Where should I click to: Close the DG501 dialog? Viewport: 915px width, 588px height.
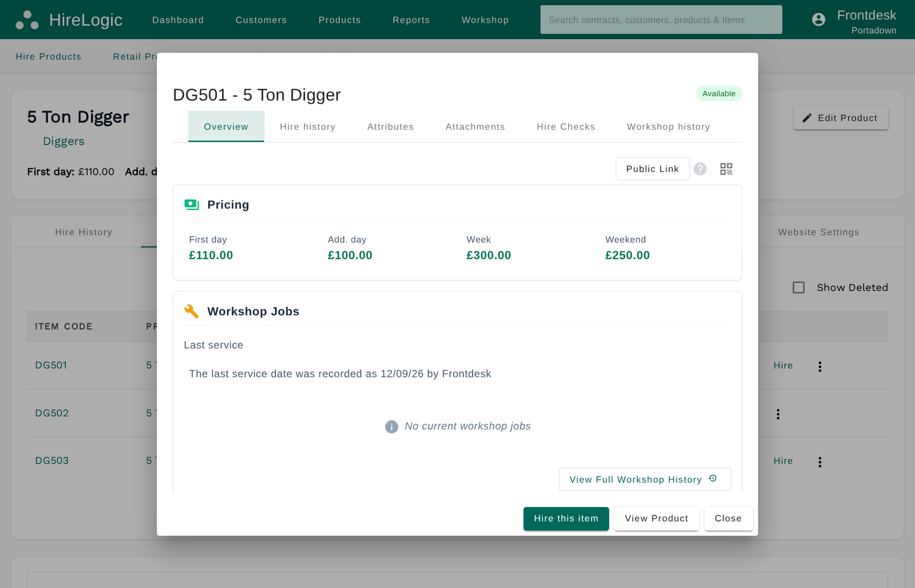coord(728,518)
